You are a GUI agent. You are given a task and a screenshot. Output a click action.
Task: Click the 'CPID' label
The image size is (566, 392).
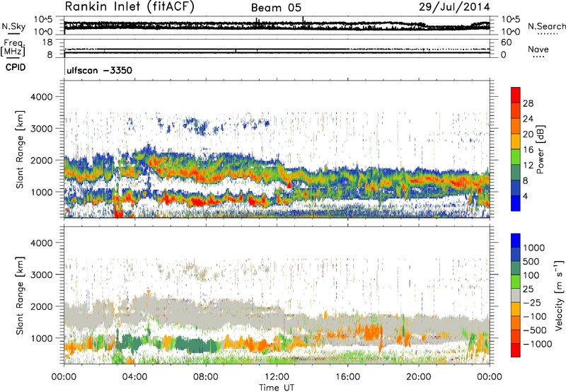[16, 67]
